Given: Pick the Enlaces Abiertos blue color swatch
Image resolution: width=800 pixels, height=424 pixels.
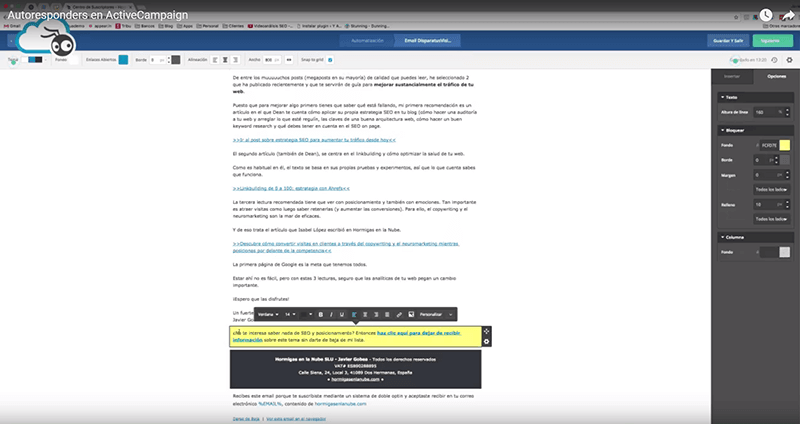Looking at the screenshot, I should tap(123, 60).
